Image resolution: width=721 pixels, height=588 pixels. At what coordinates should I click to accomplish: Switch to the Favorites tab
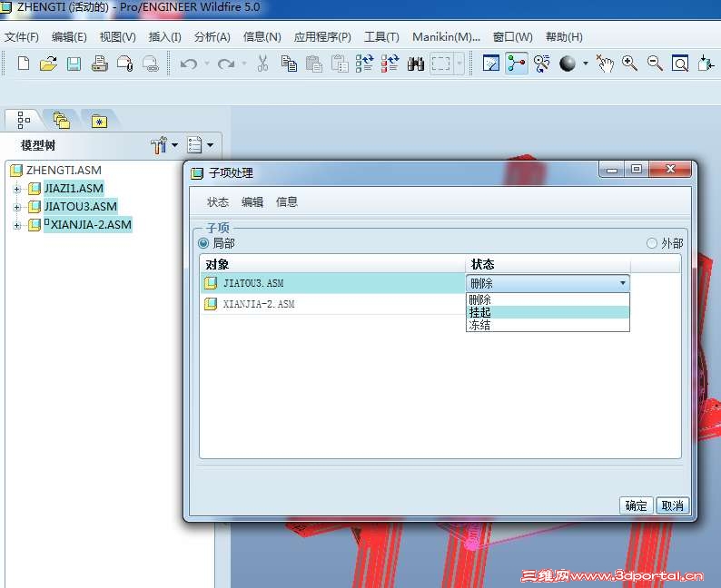[99, 121]
